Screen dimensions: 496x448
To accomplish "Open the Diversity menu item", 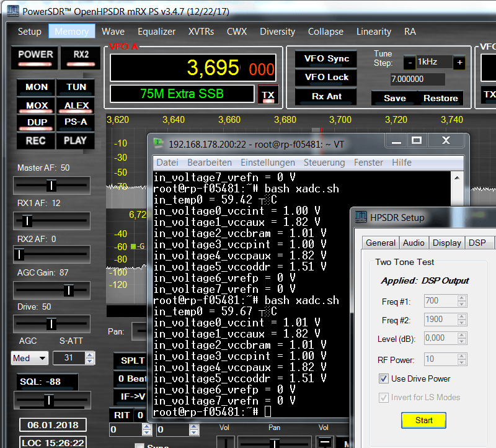I will (x=277, y=32).
